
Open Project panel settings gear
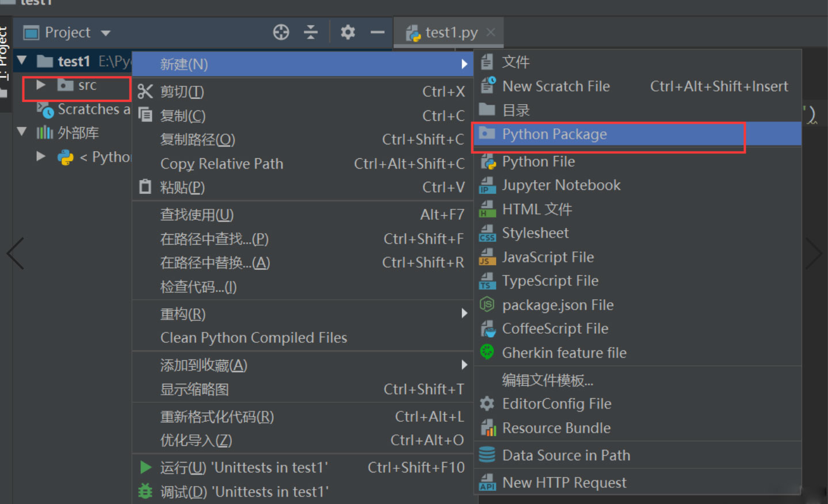(348, 32)
